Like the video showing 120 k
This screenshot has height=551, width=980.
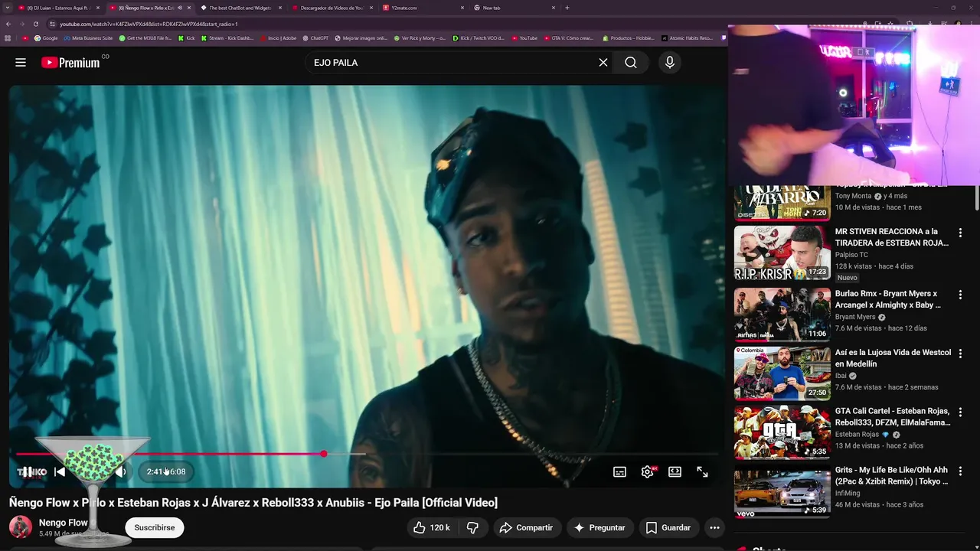pyautogui.click(x=432, y=527)
